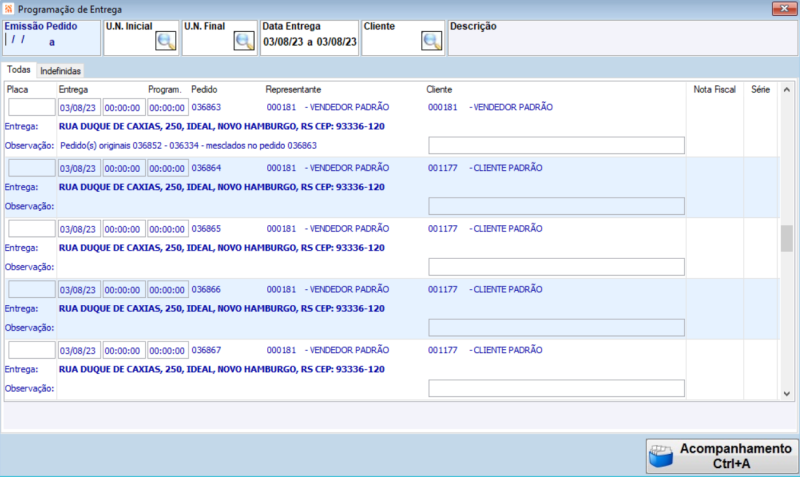Image resolution: width=800 pixels, height=477 pixels.
Task: Click the delivery address of pedido 036865
Action: point(221,248)
